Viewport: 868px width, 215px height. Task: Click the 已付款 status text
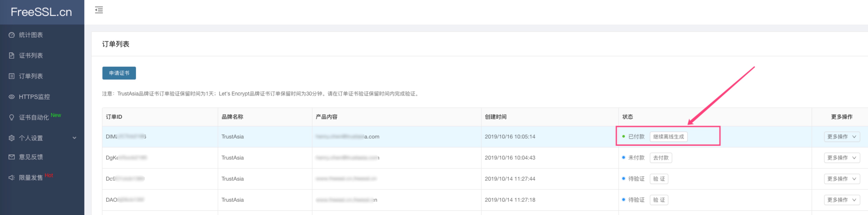pos(636,137)
